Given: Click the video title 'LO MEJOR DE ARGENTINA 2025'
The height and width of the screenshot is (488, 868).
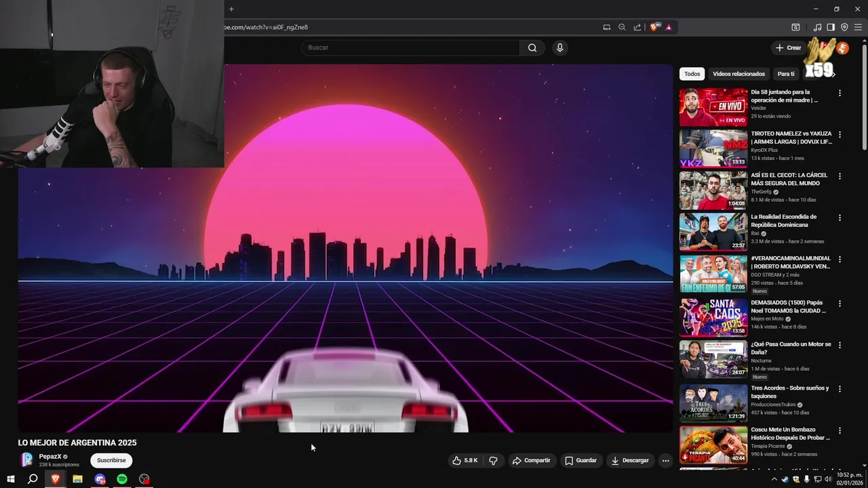Looking at the screenshot, I should pyautogui.click(x=77, y=443).
